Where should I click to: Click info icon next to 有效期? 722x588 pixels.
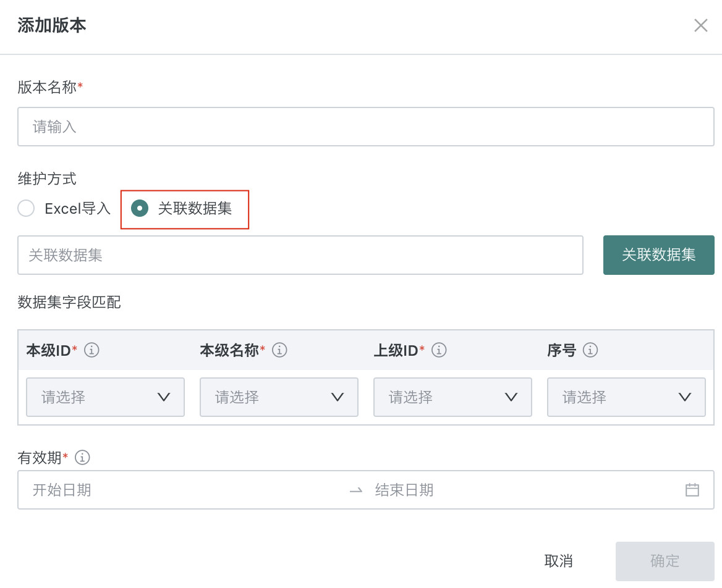point(82,458)
